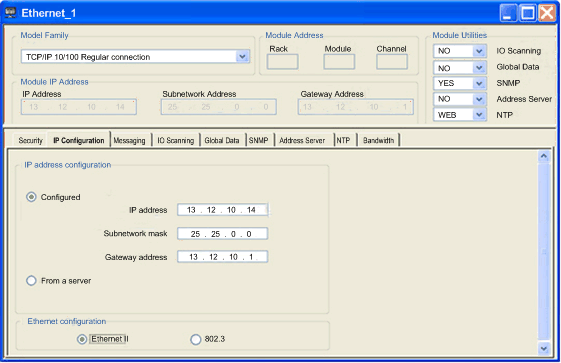Viewport: 561px width, 363px height.
Task: Open the Global Data utility dropdown
Action: coord(479,68)
